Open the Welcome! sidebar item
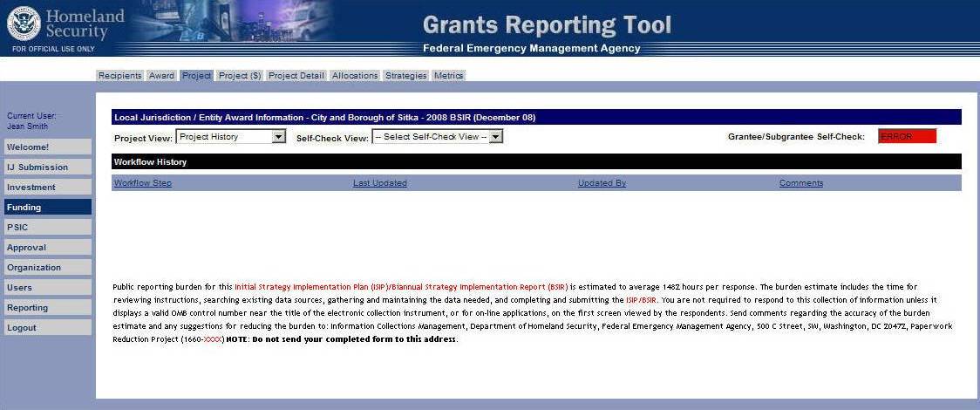980x410 pixels. (47, 147)
